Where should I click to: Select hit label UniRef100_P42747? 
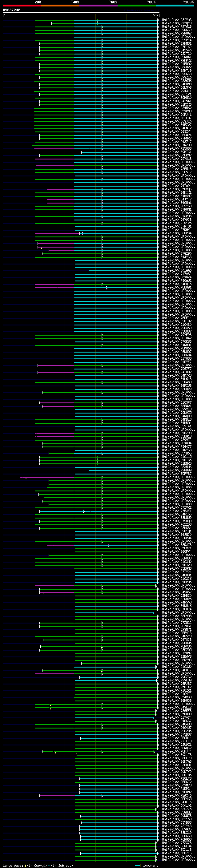click(177, 142)
